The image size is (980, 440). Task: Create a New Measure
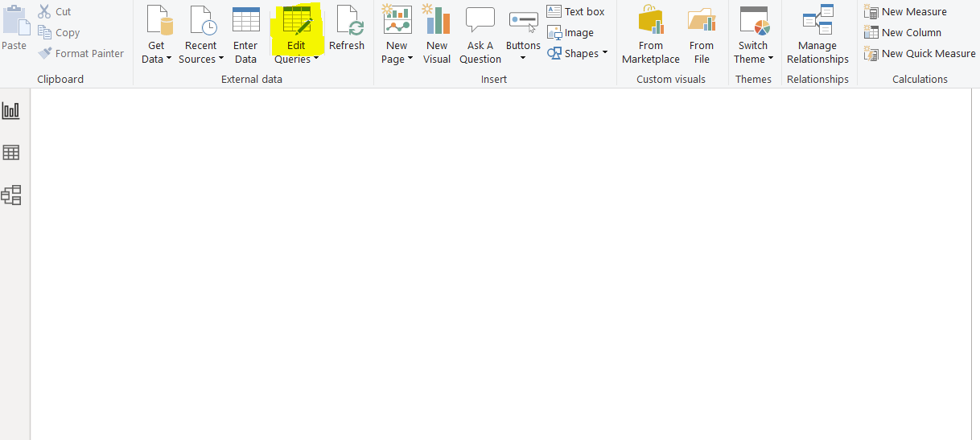905,11
